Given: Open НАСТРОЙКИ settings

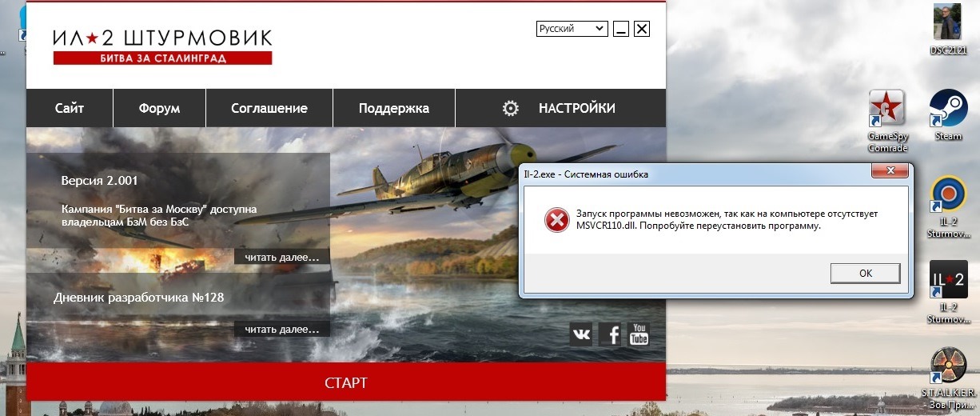Looking at the screenshot, I should tap(560, 108).
